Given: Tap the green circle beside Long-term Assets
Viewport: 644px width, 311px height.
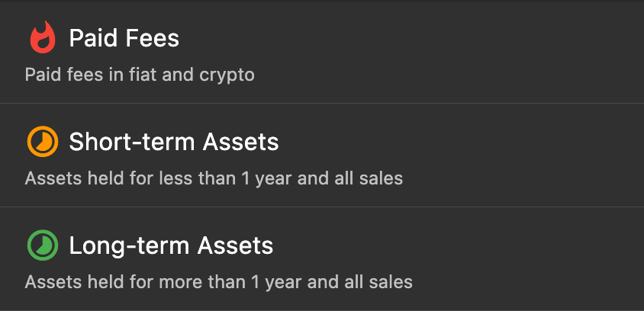Looking at the screenshot, I should pos(43,245).
